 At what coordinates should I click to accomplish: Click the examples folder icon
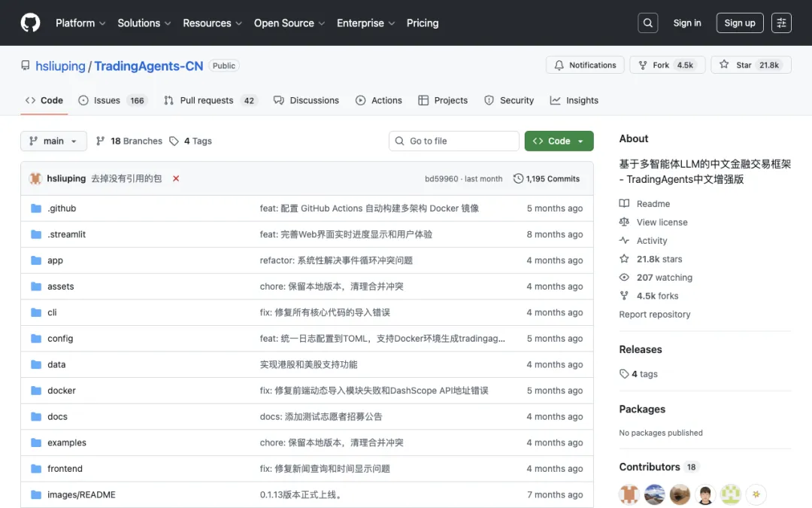pyautogui.click(x=36, y=443)
